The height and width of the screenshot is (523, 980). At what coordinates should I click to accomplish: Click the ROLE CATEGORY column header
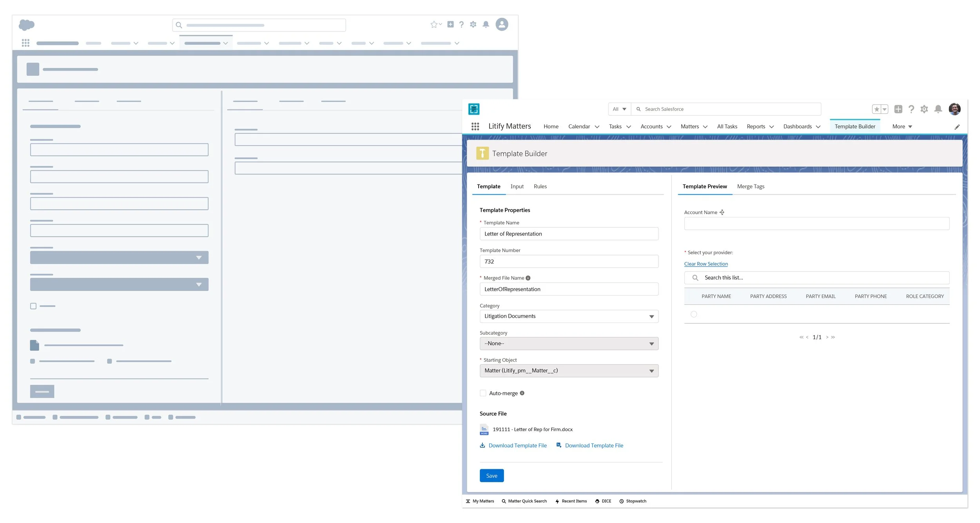(925, 296)
